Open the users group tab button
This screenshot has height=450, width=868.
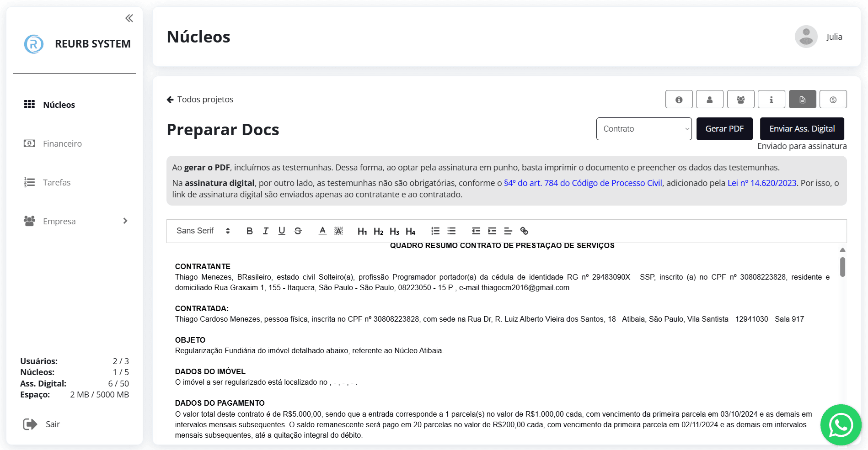[x=741, y=99]
